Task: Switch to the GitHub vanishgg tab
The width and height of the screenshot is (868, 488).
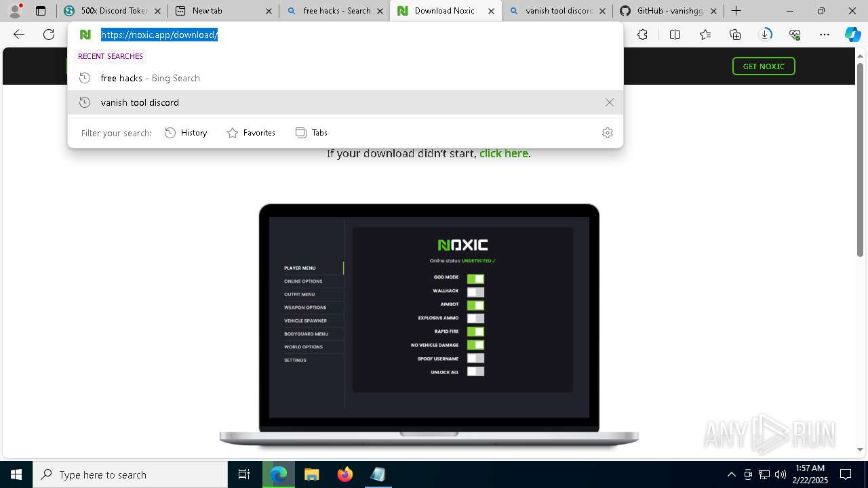Action: [668, 11]
